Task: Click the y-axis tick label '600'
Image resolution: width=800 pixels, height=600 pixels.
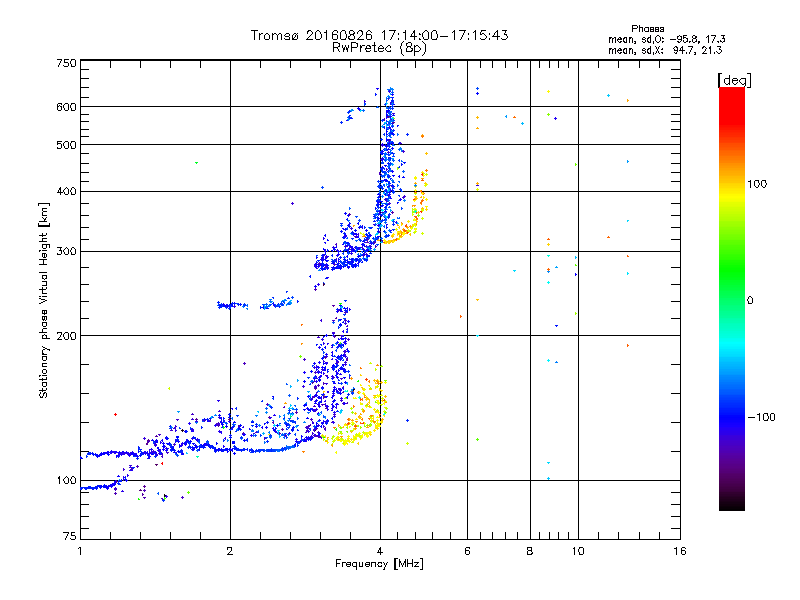Action: coord(66,107)
